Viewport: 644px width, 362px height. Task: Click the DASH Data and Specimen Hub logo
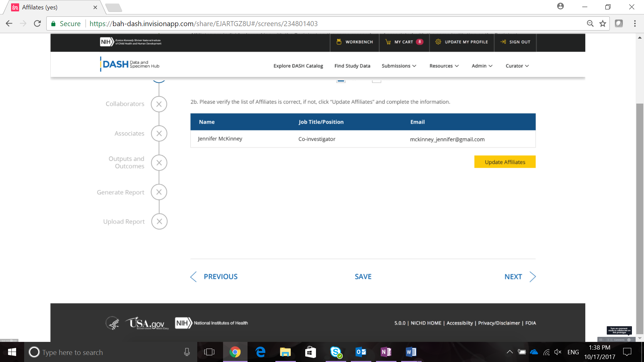point(130,64)
